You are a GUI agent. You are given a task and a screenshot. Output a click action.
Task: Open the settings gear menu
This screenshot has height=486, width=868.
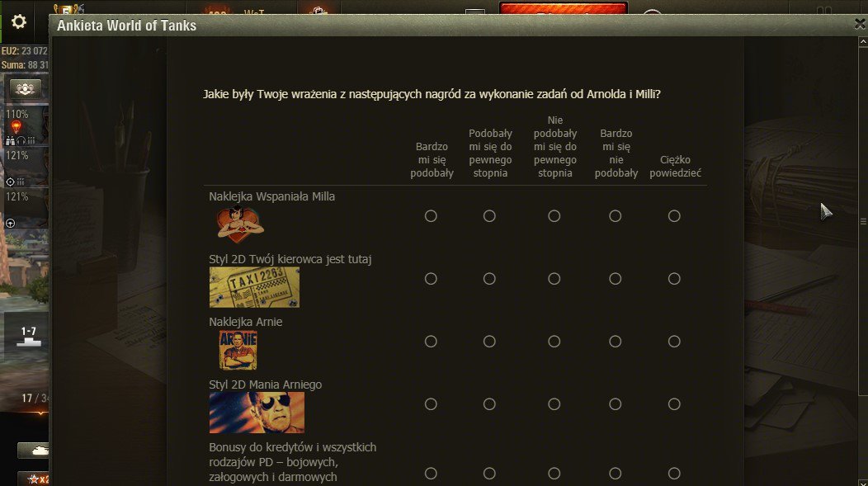[x=19, y=21]
